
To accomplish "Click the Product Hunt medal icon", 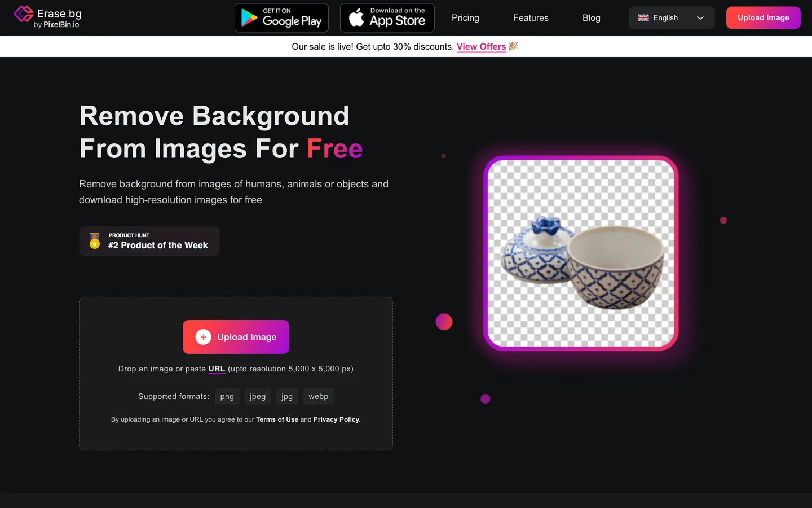I will point(95,241).
